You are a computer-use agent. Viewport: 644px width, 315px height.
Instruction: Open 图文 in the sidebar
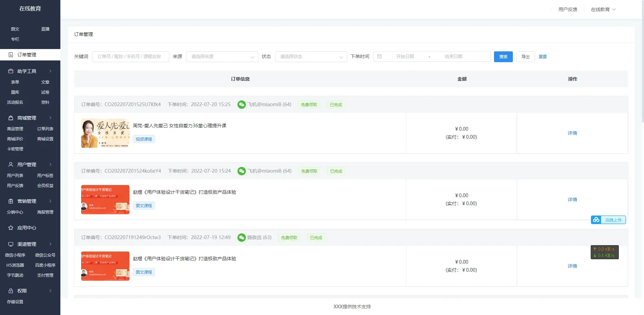pyautogui.click(x=15, y=29)
